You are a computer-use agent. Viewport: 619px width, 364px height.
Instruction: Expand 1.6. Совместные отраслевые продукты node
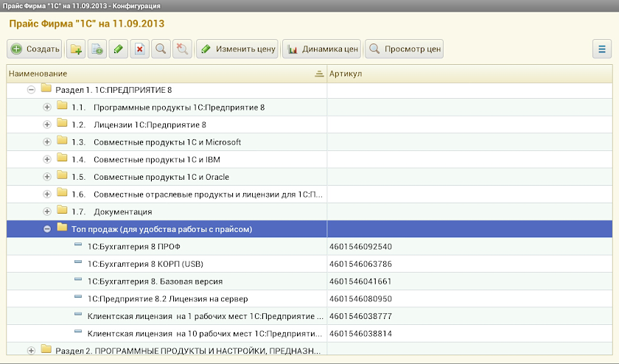(47, 195)
